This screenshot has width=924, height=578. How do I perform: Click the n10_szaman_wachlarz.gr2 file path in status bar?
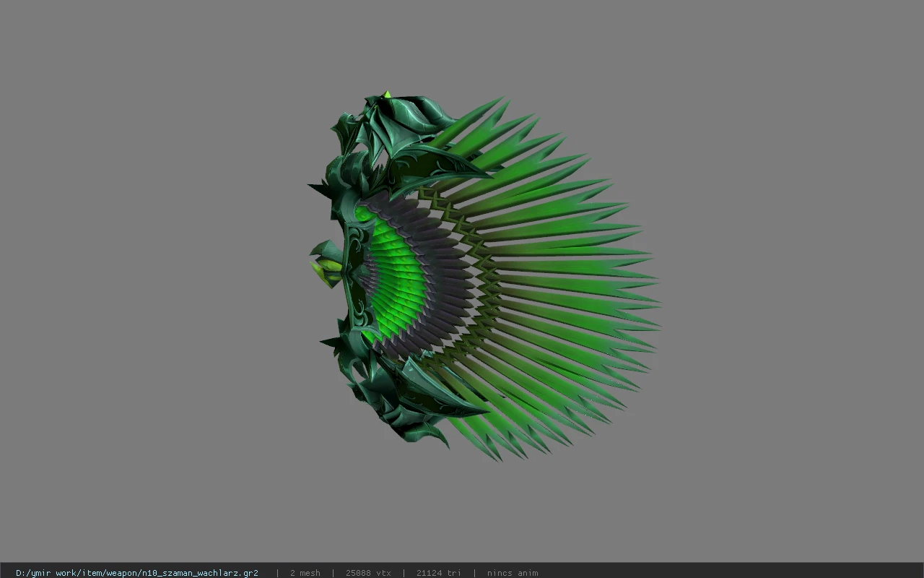pyautogui.click(x=137, y=573)
